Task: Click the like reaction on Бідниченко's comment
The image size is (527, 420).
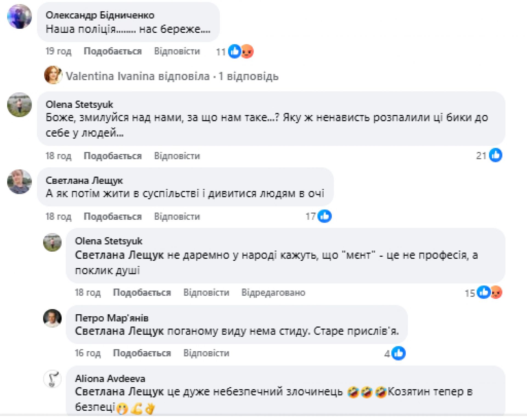Action: point(235,51)
